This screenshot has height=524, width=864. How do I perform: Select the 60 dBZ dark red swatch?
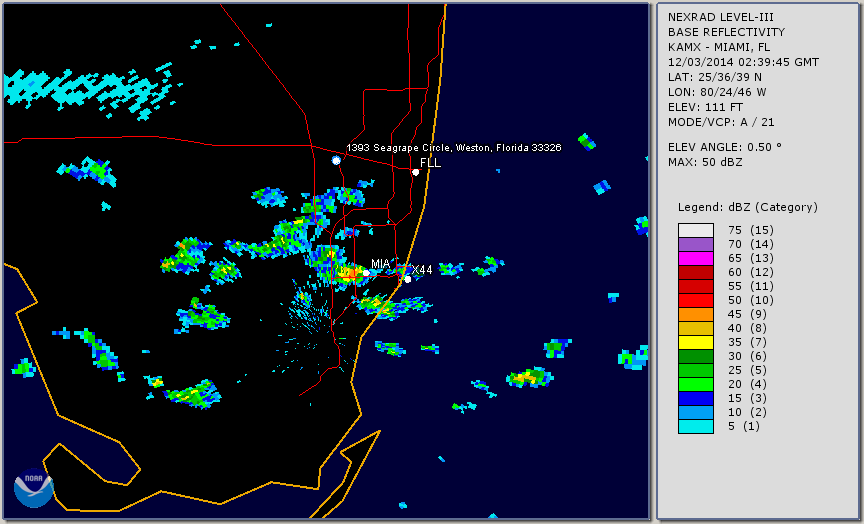(x=696, y=272)
